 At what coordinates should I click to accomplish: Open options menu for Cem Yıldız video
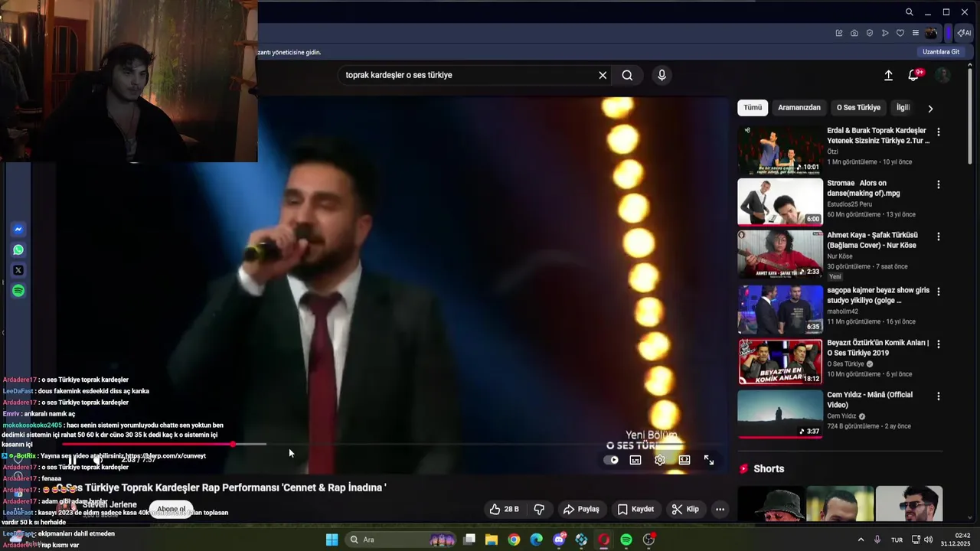pyautogui.click(x=939, y=396)
